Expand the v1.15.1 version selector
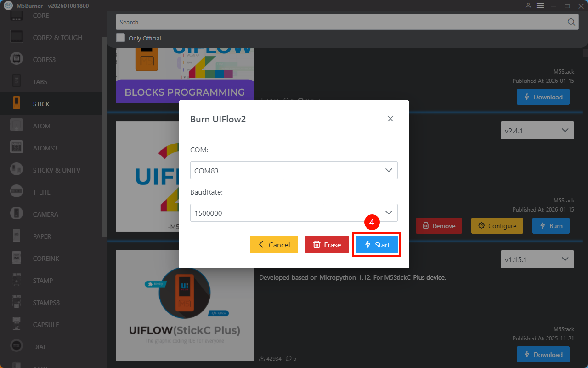Viewport: 588px width, 368px height. pyautogui.click(x=537, y=259)
